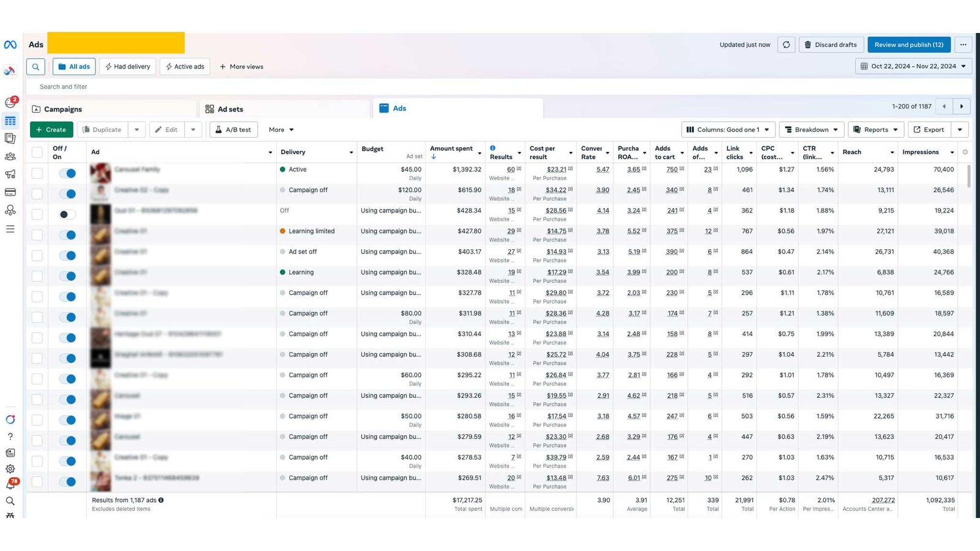Check the select-all ads header checkbox

[x=37, y=152]
